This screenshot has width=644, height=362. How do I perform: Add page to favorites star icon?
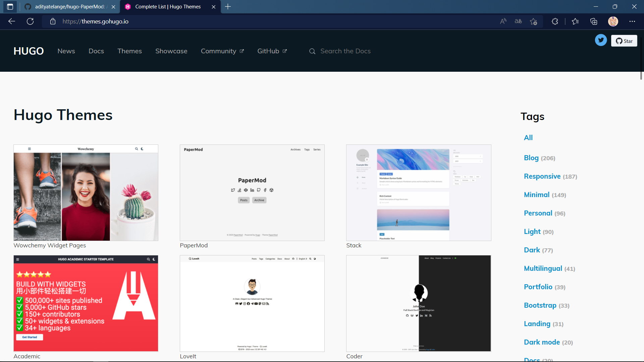533,21
